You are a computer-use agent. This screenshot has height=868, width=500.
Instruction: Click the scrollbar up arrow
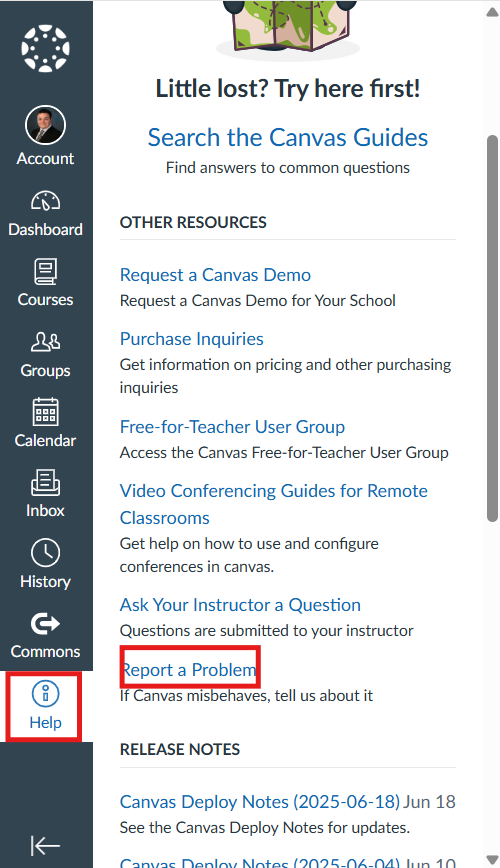click(x=492, y=12)
